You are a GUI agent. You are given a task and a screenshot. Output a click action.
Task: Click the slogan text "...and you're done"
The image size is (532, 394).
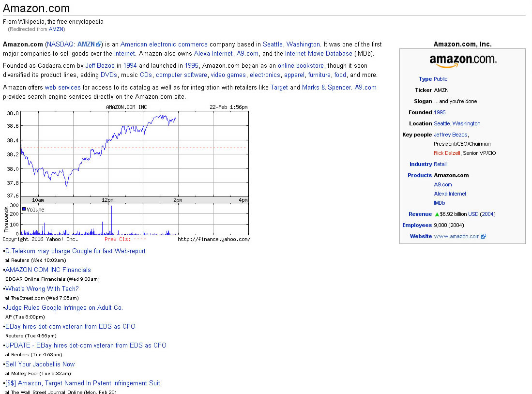point(456,102)
